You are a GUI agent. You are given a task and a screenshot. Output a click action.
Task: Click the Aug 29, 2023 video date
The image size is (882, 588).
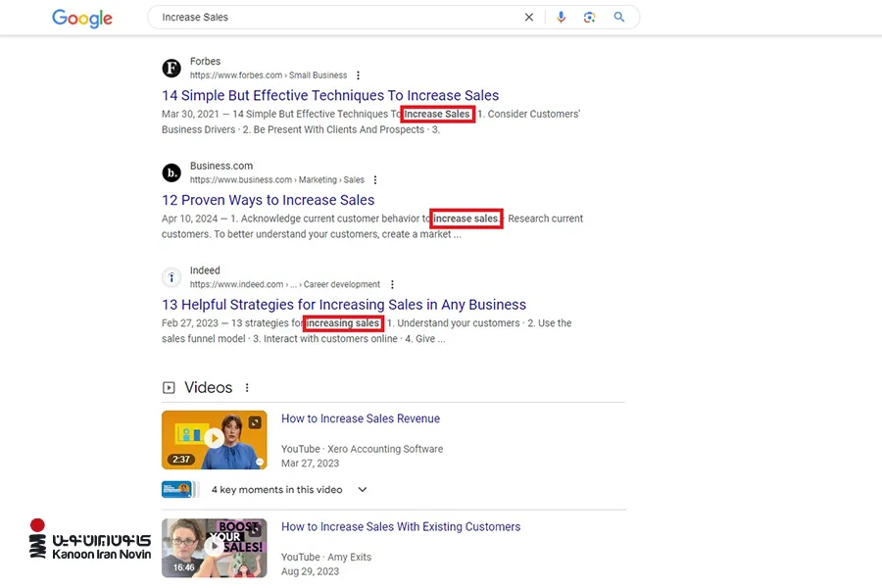(310, 571)
